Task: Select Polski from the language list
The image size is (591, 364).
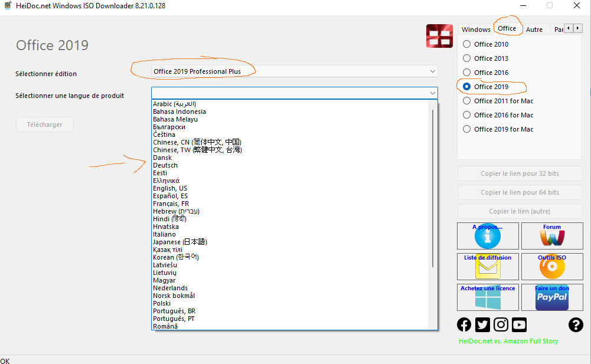Action: 162,303
